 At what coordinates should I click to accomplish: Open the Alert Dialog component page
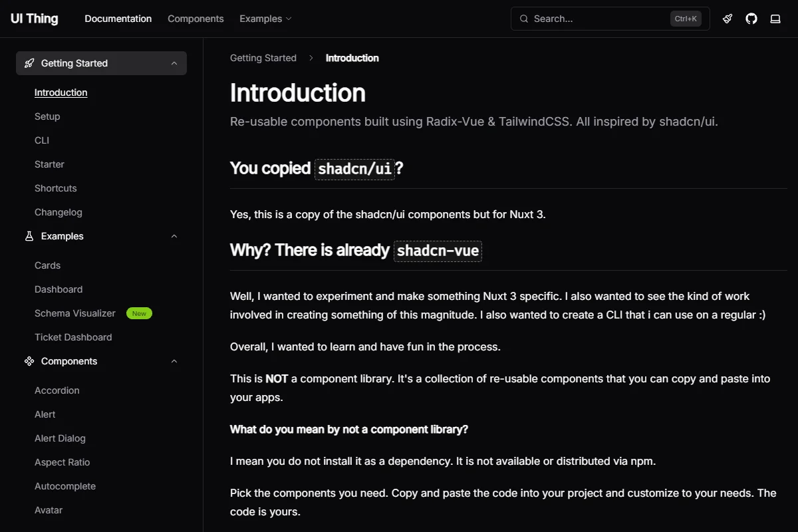point(60,438)
